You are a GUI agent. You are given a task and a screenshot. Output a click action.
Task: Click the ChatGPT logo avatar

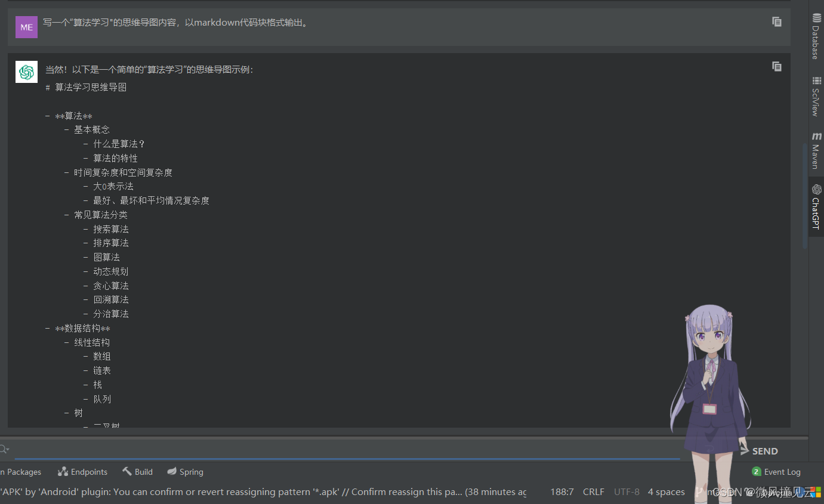[26, 72]
